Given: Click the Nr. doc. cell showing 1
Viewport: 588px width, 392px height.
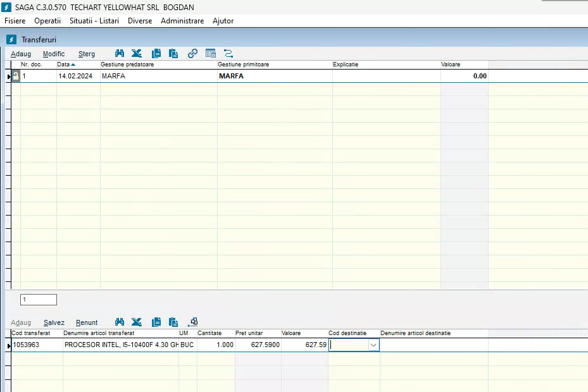Looking at the screenshot, I should (x=38, y=76).
